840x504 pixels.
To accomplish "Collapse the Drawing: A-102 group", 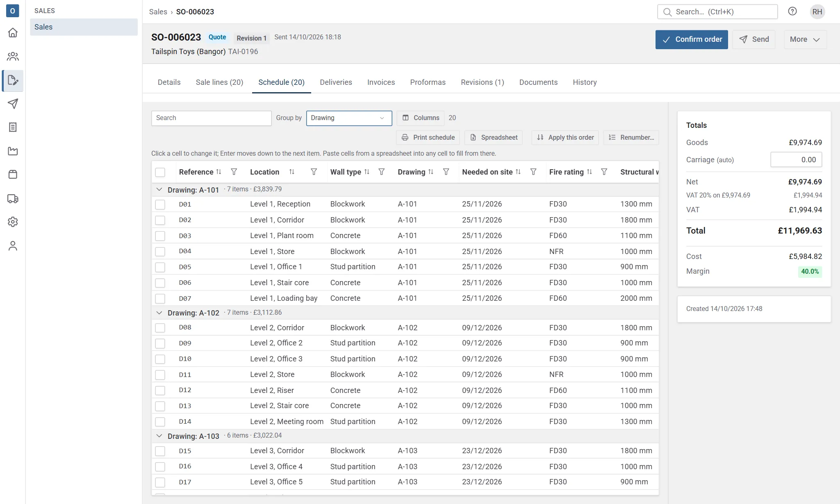I will point(159,313).
